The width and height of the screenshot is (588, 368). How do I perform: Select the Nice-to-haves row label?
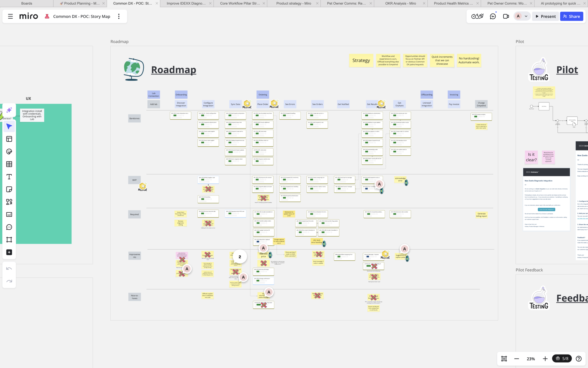134,297
